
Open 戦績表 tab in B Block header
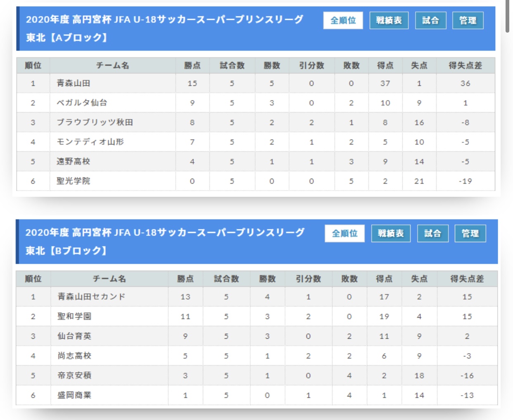click(390, 234)
